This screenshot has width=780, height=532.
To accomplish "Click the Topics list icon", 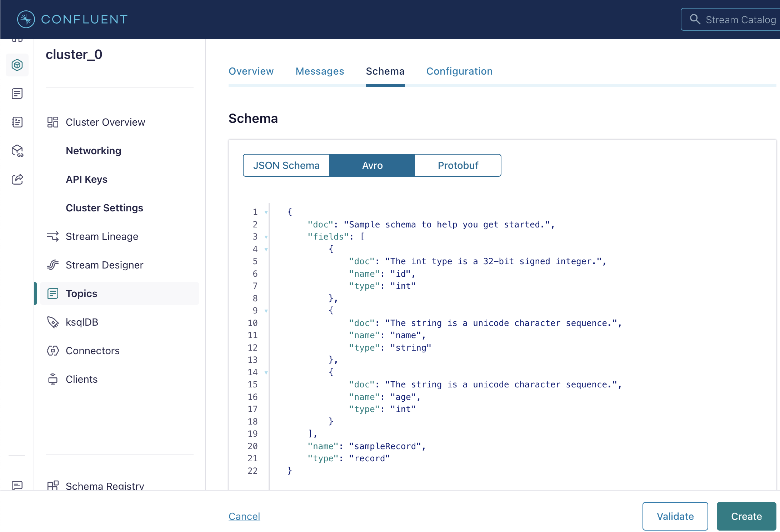I will click(53, 293).
